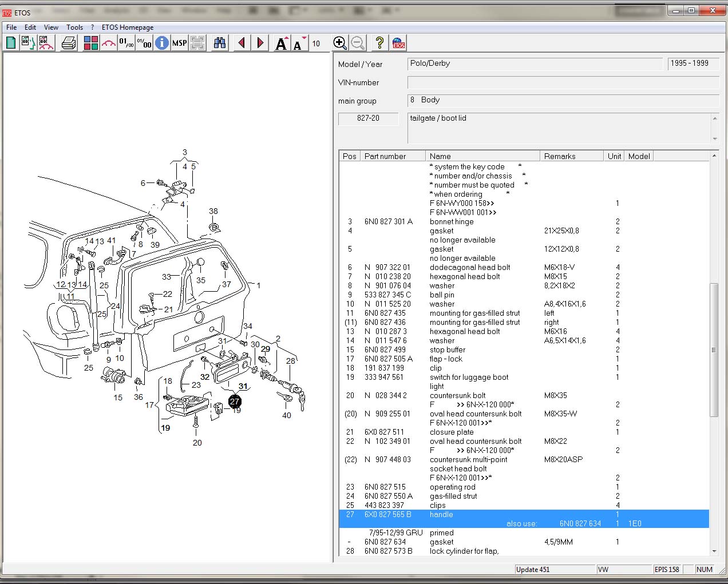Click the ETOS globe homepage icon
Viewport: 728px width, 584px height.
(398, 43)
